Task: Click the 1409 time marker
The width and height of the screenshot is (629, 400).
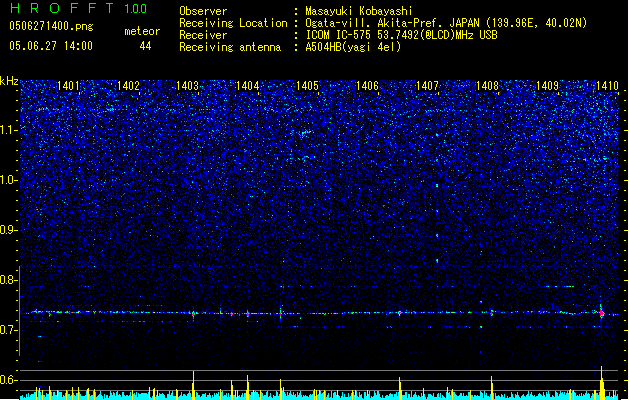Action: coord(547,86)
